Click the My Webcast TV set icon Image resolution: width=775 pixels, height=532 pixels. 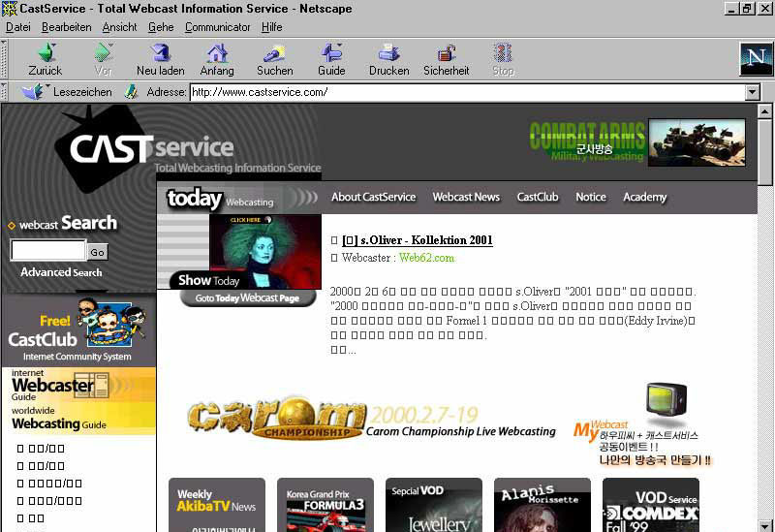point(666,400)
